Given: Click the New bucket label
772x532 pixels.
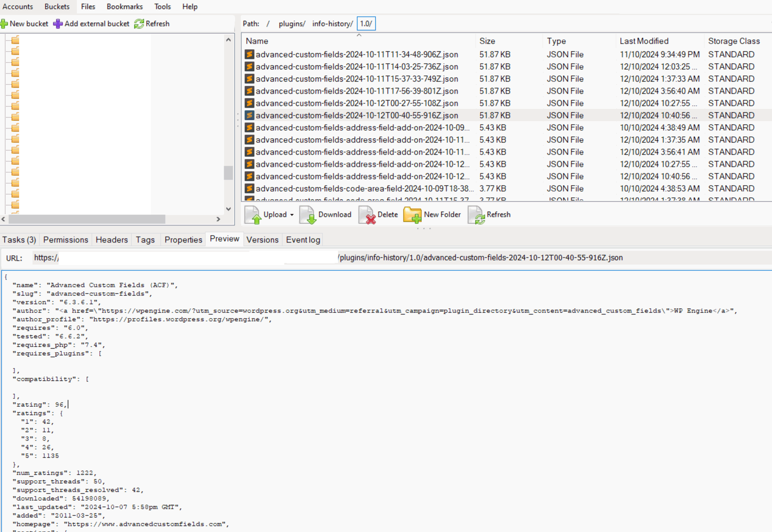Looking at the screenshot, I should click(x=29, y=24).
